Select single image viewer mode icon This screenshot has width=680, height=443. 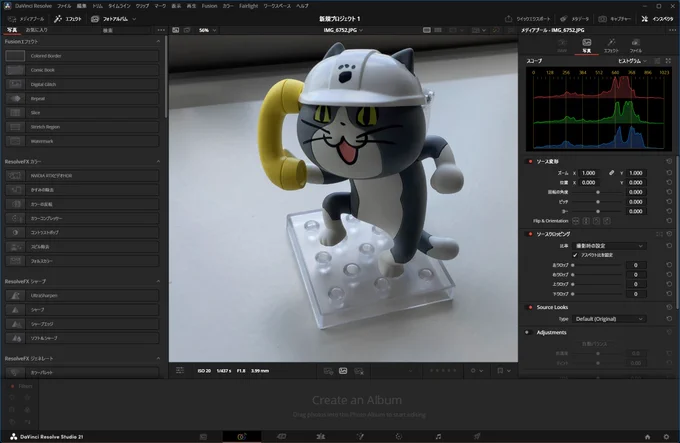pos(427,30)
